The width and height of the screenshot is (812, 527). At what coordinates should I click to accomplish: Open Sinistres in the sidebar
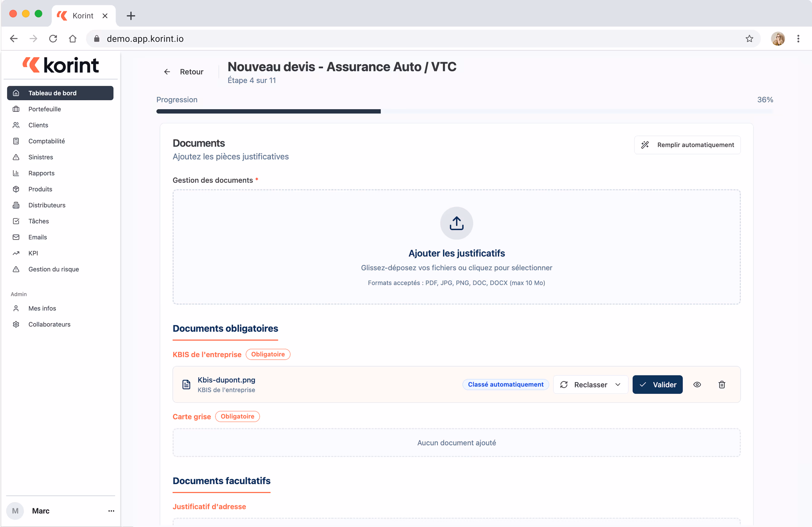[41, 157]
